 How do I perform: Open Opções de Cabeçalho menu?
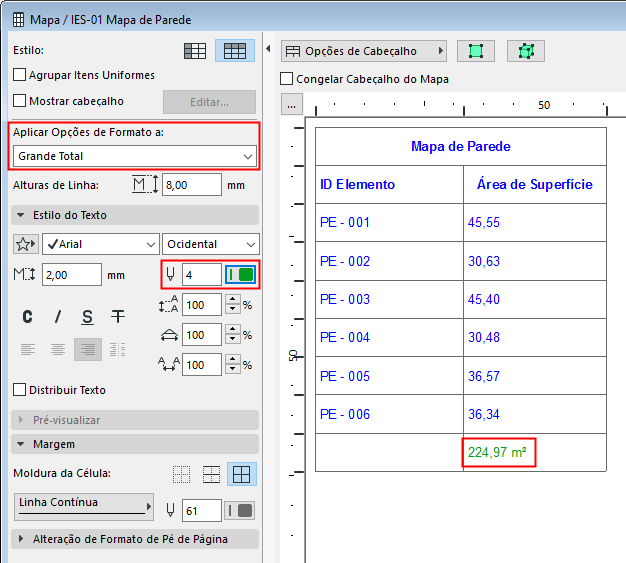tap(364, 51)
